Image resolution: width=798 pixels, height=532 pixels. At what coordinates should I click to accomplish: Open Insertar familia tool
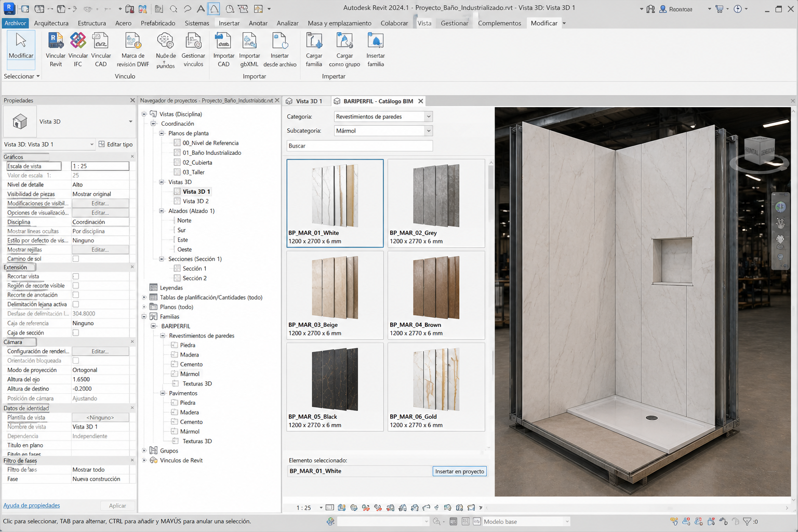coord(376,49)
